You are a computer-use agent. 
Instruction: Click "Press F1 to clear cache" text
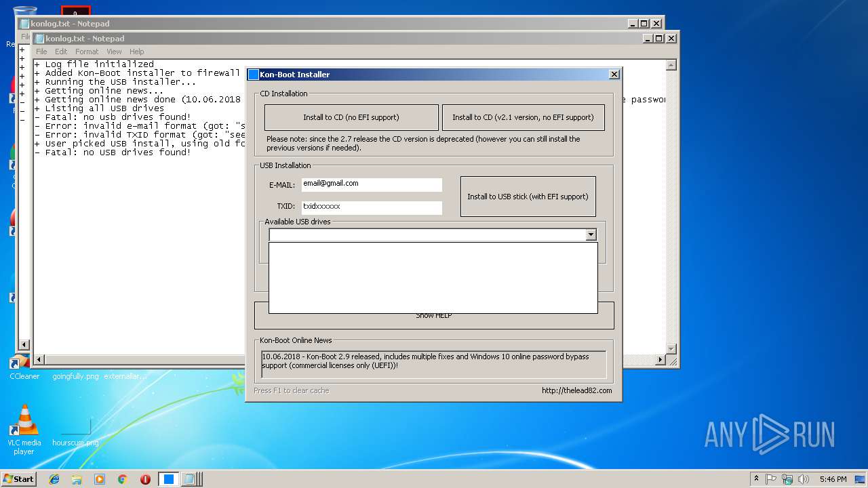click(x=291, y=390)
